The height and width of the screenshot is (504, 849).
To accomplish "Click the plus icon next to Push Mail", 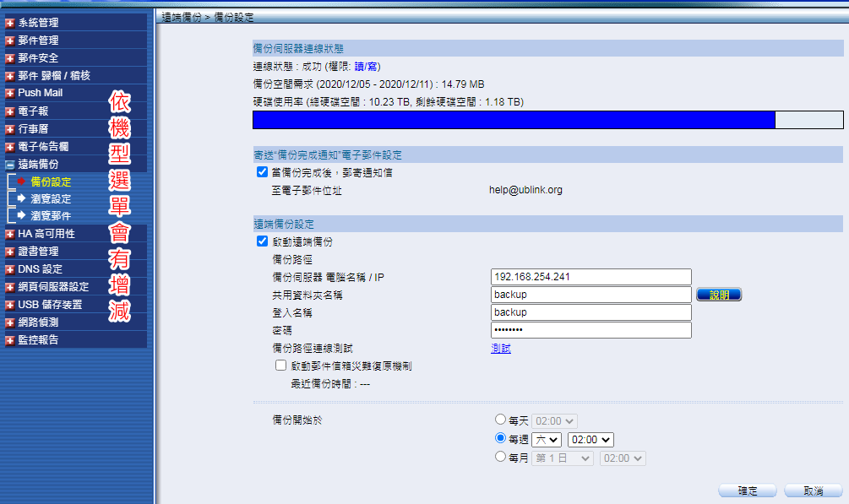I will coord(9,93).
